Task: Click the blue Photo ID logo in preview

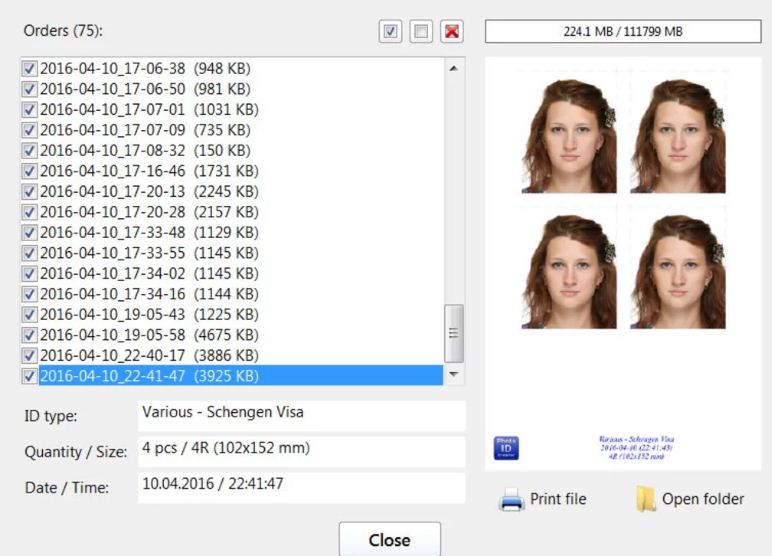Action: click(506, 448)
